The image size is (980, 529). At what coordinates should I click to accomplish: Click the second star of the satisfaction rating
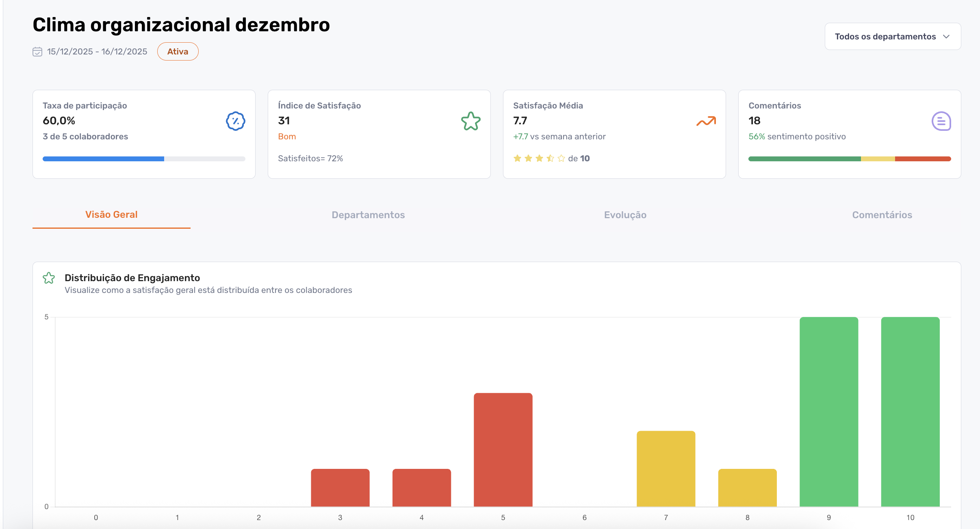[x=529, y=158]
